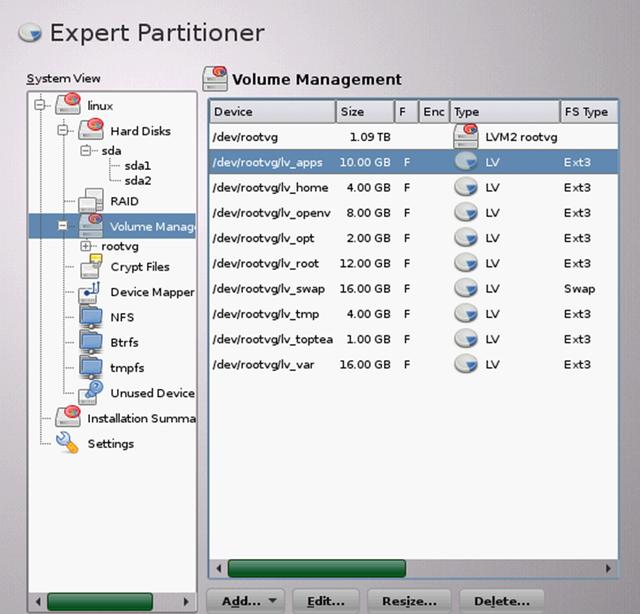Click the LV icon for lv_home

pos(466,187)
